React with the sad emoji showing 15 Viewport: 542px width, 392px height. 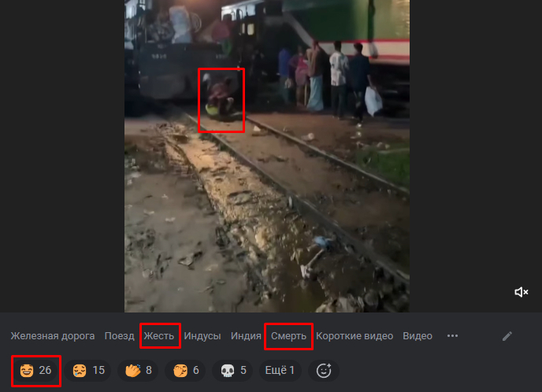pos(88,370)
